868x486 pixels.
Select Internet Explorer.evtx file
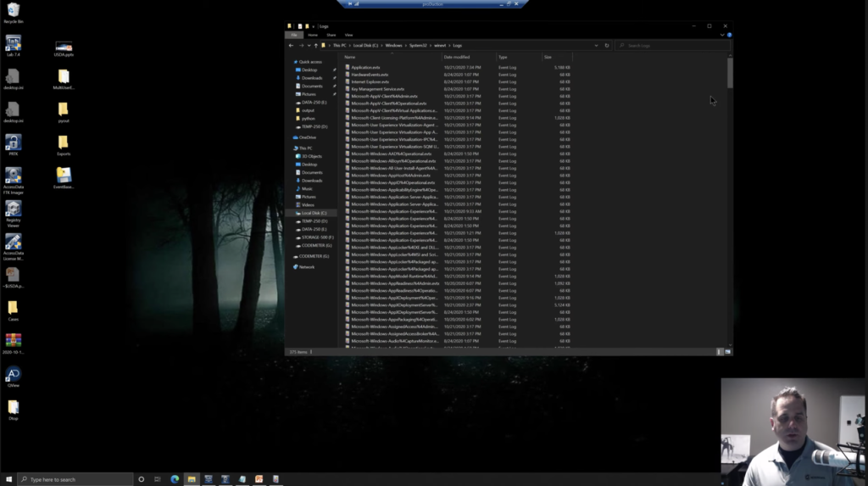click(370, 82)
